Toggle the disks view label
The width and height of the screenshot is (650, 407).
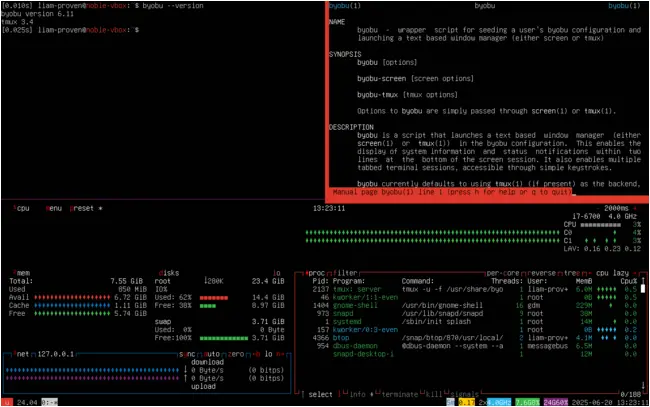(169, 273)
